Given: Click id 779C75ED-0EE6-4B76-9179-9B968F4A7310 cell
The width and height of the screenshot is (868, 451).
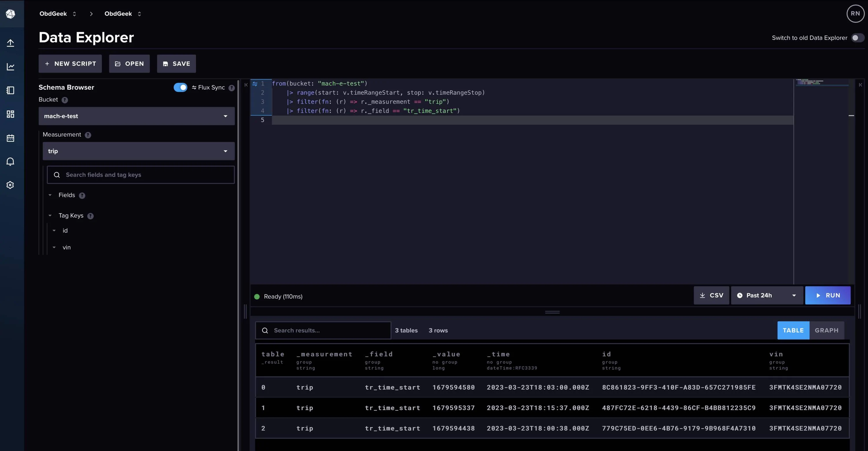Looking at the screenshot, I should tap(678, 428).
